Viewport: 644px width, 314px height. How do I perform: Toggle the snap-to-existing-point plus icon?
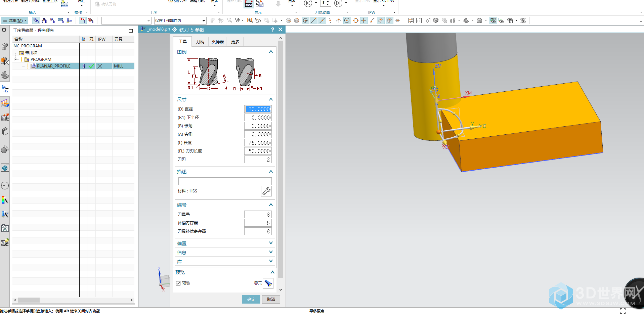(x=364, y=20)
